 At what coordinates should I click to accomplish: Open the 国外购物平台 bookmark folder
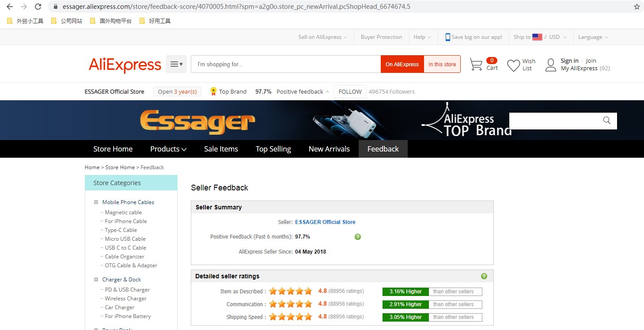coord(110,21)
